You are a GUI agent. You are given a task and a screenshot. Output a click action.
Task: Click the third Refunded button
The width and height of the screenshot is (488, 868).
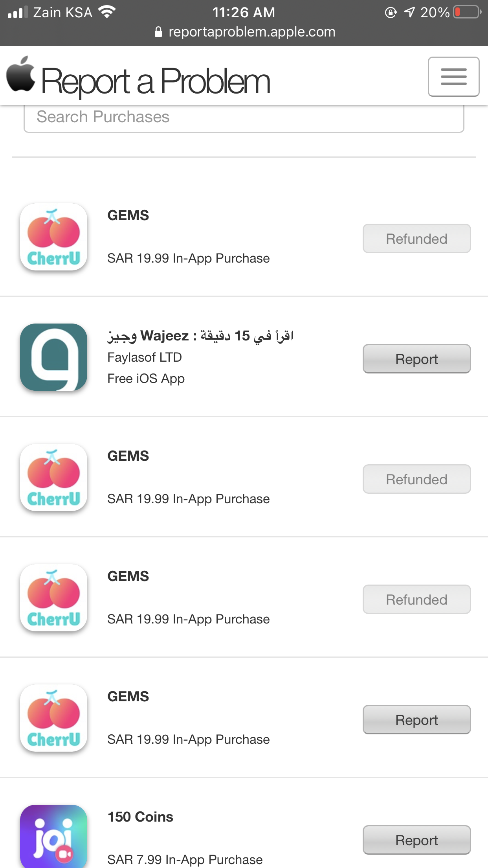(416, 600)
